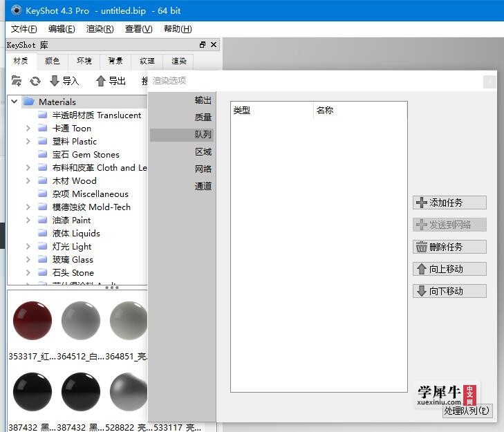The image size is (504, 432).
Task: Expand the 油漆 Paint folder
Action: [28, 220]
